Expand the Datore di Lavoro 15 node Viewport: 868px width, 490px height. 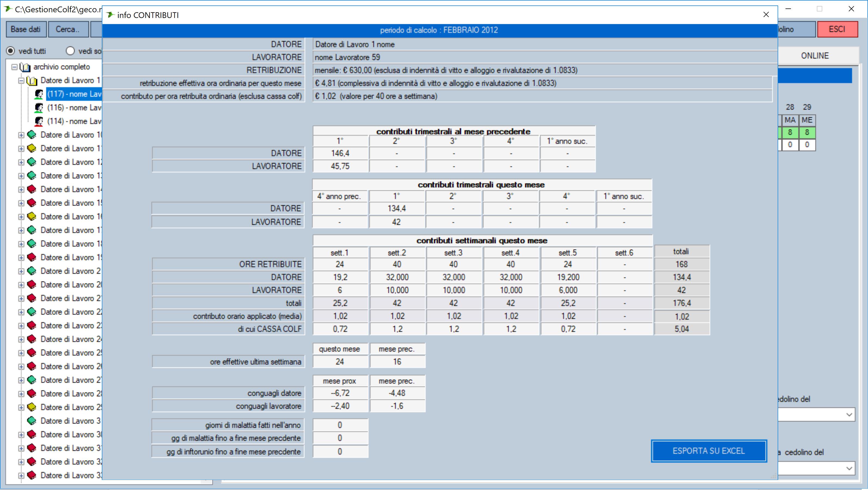tap(21, 203)
